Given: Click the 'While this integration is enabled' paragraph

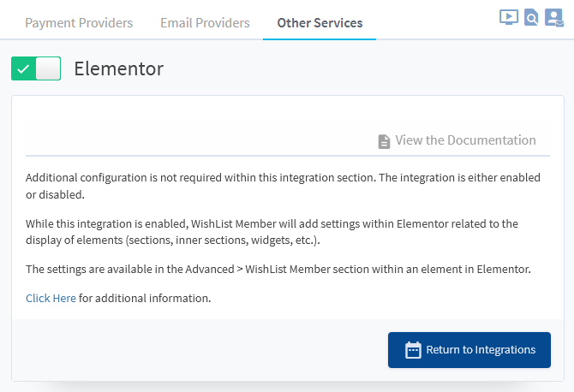Looking at the screenshot, I should [x=272, y=232].
